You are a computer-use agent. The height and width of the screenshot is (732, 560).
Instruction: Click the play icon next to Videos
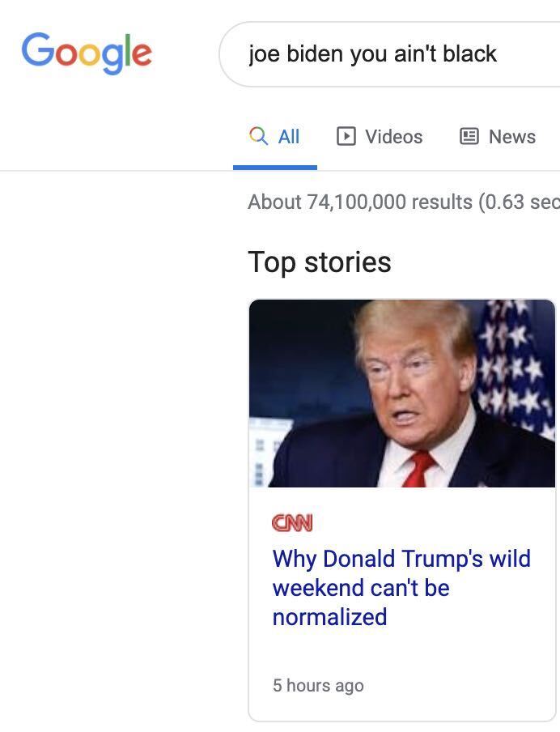(x=346, y=136)
